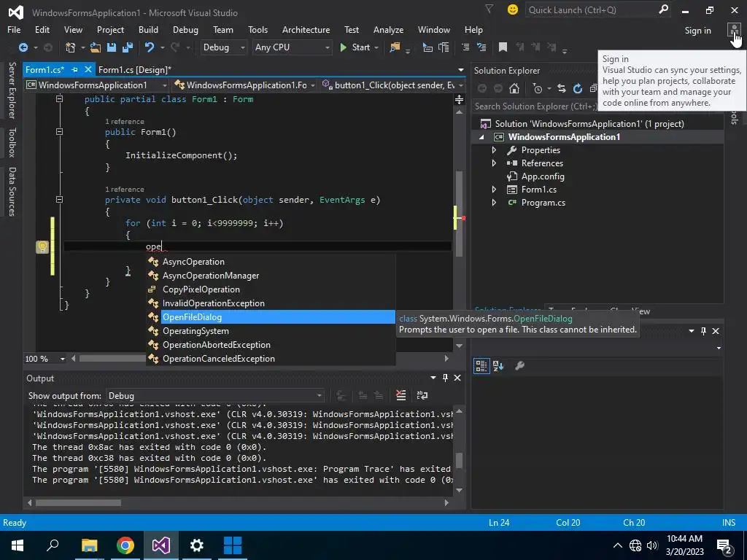Select App.config in Solution Explorer
Image resolution: width=747 pixels, height=560 pixels.
tap(543, 176)
